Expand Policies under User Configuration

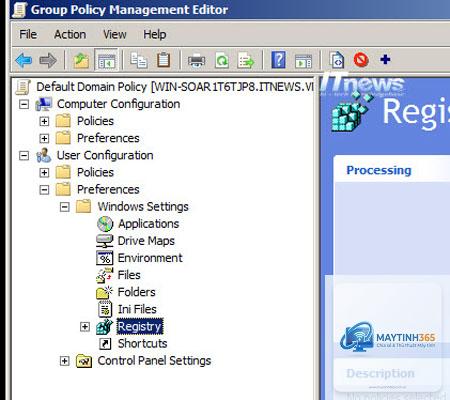click(44, 173)
